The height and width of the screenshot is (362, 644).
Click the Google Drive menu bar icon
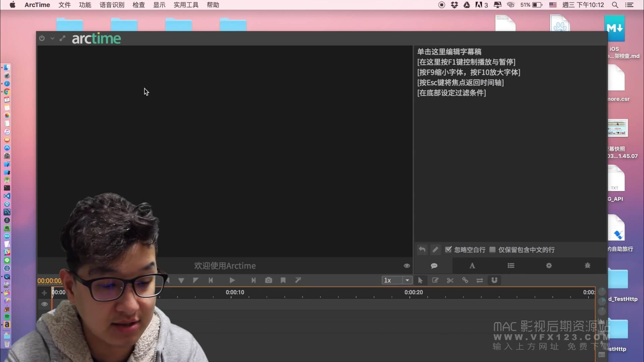tap(467, 5)
